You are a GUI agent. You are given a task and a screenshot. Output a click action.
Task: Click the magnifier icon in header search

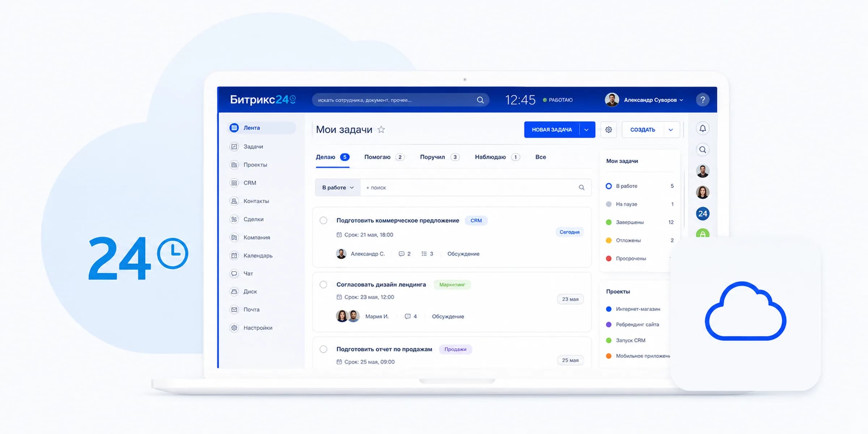point(480,100)
